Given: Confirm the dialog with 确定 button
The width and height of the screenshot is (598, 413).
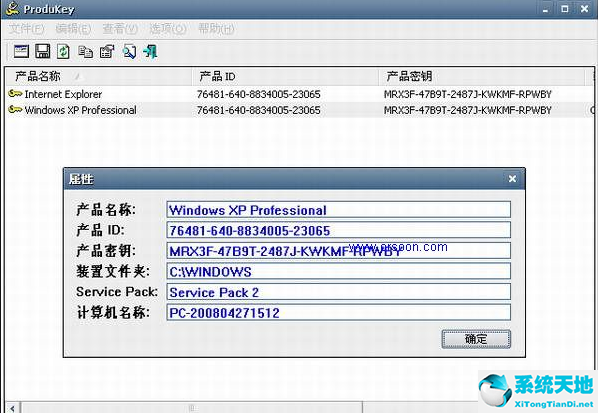Looking at the screenshot, I should click(x=476, y=339).
